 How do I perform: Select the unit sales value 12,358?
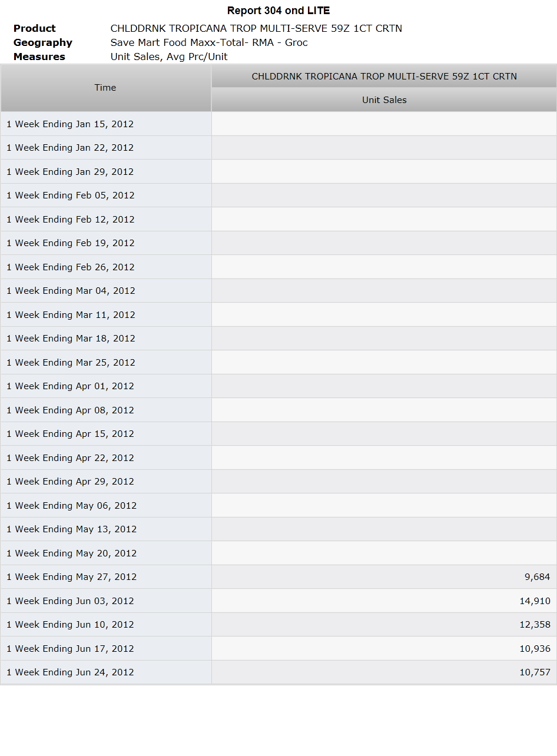pos(535,625)
